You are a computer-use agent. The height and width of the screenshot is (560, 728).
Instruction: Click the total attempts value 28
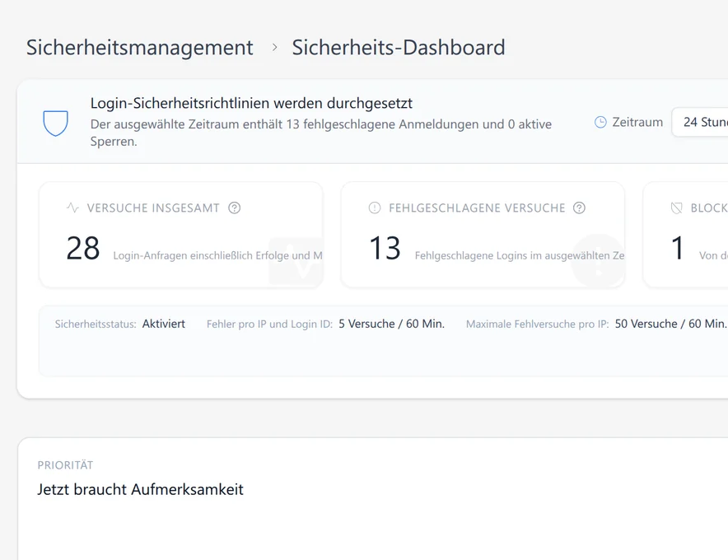pos(83,248)
